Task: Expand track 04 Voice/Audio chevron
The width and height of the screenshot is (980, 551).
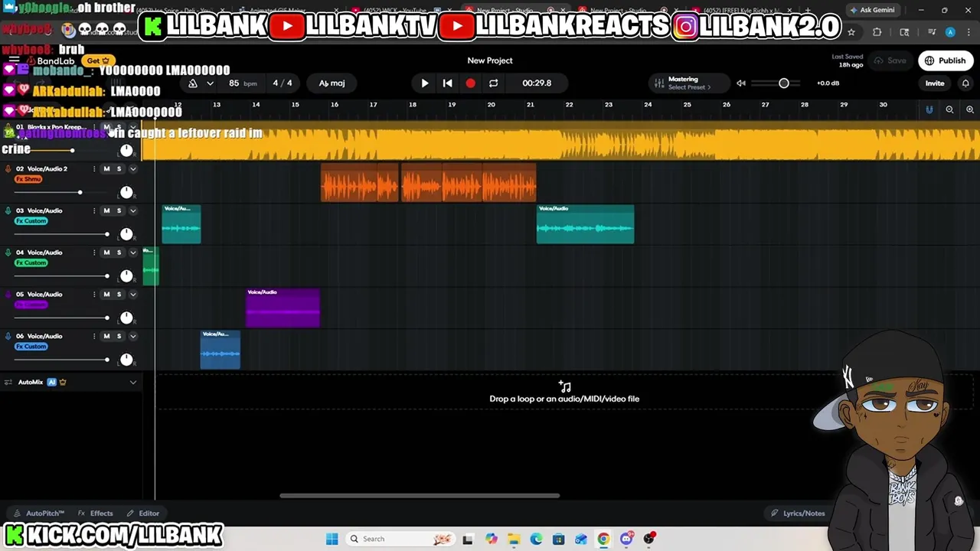Action: pyautogui.click(x=132, y=253)
